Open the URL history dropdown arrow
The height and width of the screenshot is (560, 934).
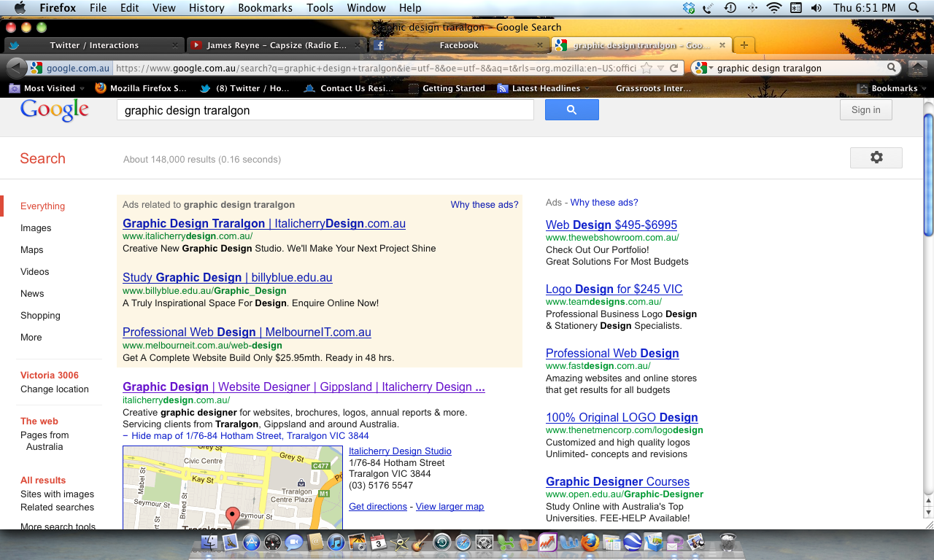[660, 68]
